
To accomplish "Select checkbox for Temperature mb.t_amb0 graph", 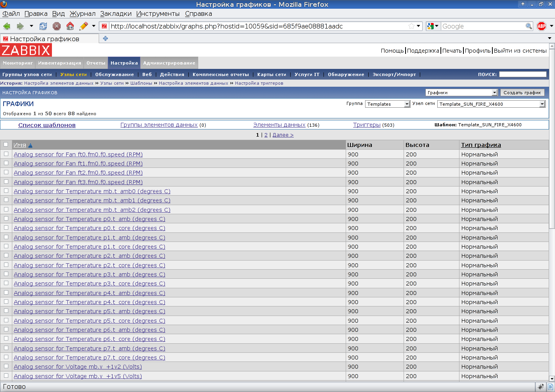I will tap(6, 191).
